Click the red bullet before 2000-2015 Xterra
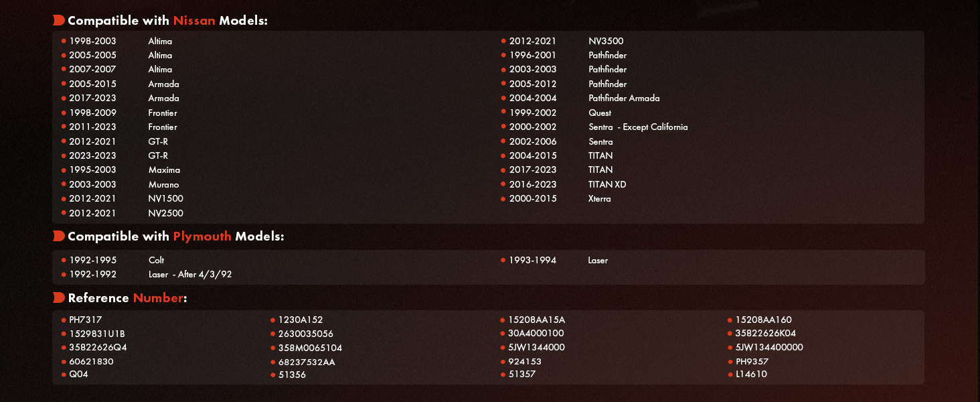The height and width of the screenshot is (402, 980). (503, 199)
